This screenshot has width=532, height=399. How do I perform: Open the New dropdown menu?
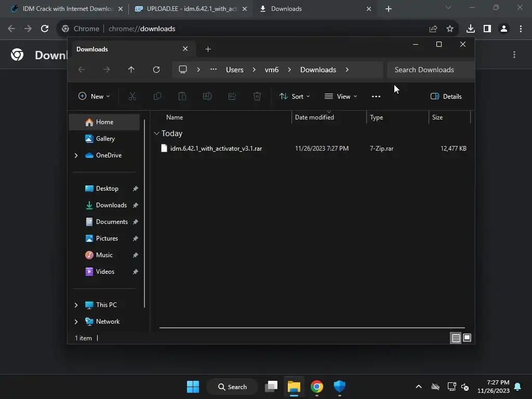tap(94, 96)
